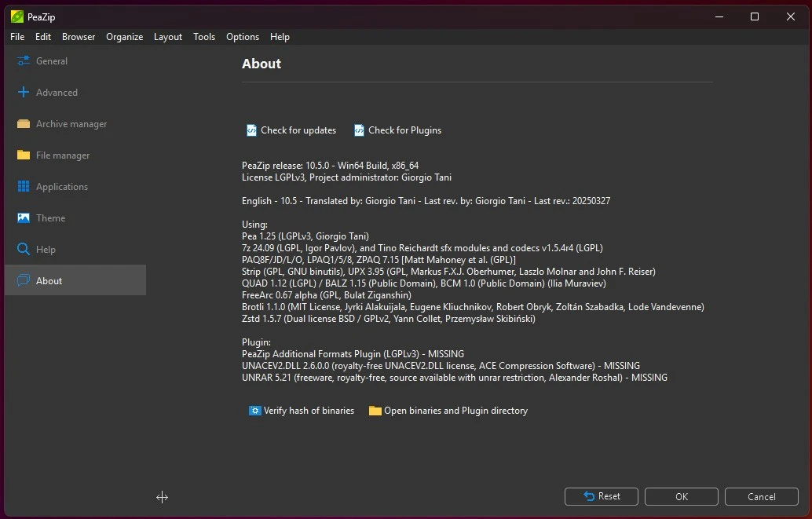
Task: Click the Reset button's undo arrow icon
Action: click(589, 496)
